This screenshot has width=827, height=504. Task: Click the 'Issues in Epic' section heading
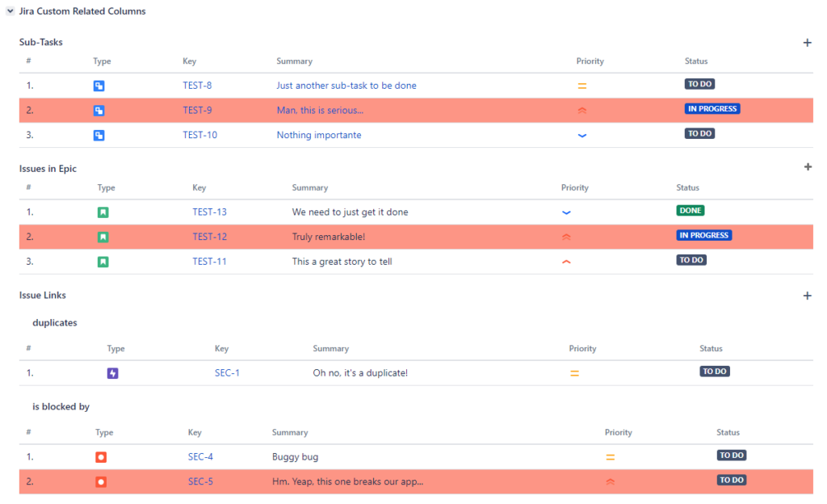pos(48,169)
